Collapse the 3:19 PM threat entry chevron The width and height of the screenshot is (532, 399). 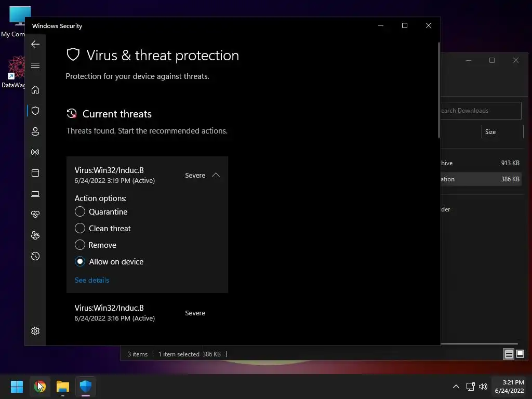click(216, 175)
